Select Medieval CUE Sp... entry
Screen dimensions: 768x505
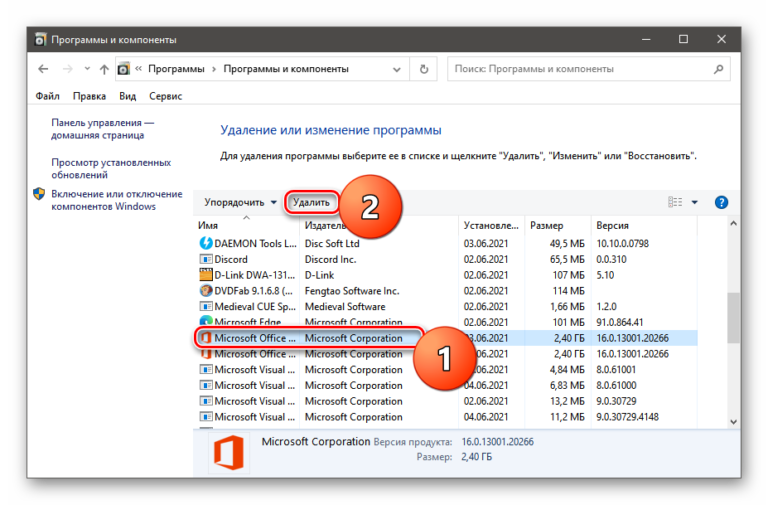click(x=255, y=307)
